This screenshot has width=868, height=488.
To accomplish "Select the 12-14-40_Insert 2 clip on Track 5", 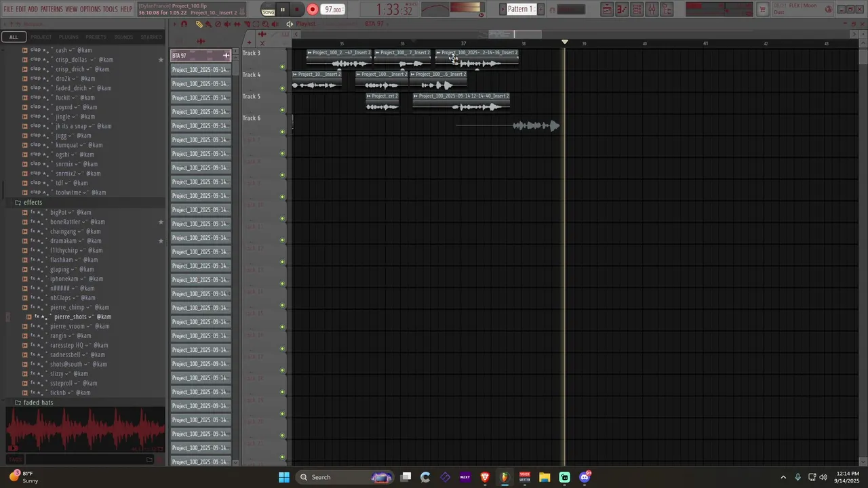I will coord(461,102).
